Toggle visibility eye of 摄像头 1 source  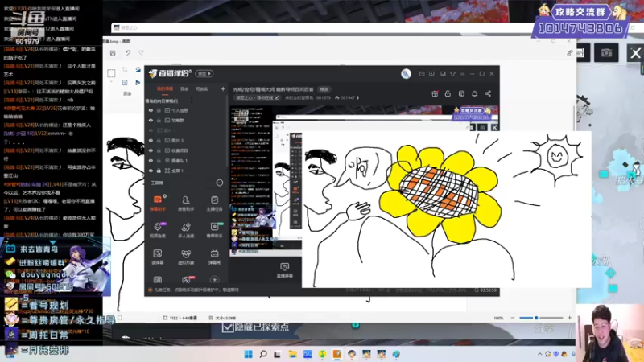point(151,161)
